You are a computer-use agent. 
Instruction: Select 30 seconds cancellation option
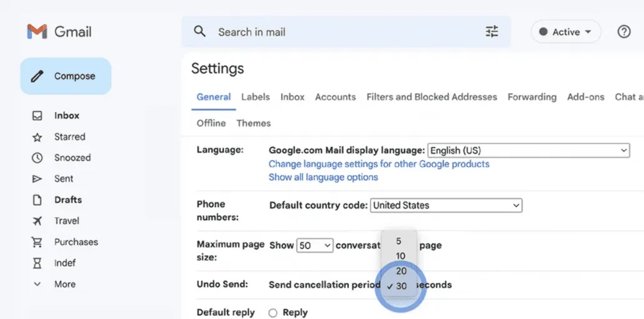(x=399, y=286)
